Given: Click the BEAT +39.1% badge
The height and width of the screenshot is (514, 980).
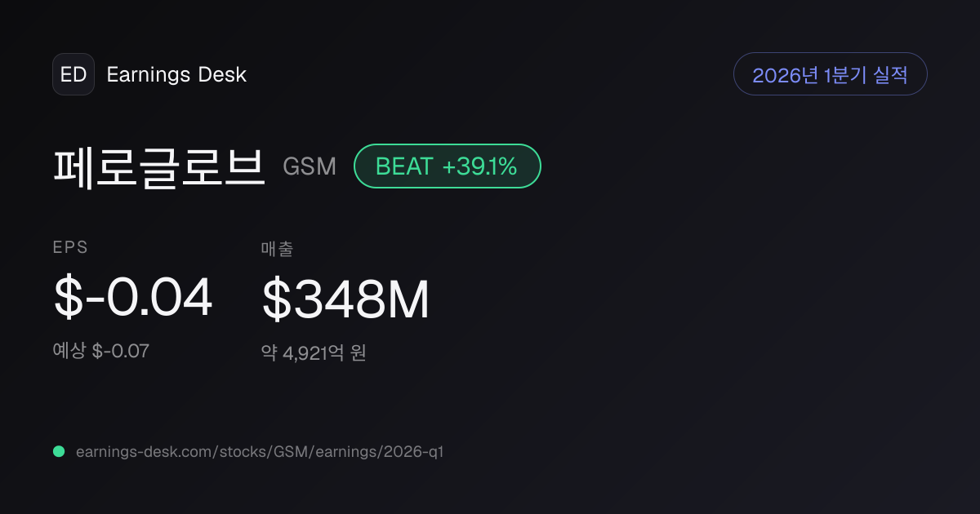Looking at the screenshot, I should tap(448, 166).
